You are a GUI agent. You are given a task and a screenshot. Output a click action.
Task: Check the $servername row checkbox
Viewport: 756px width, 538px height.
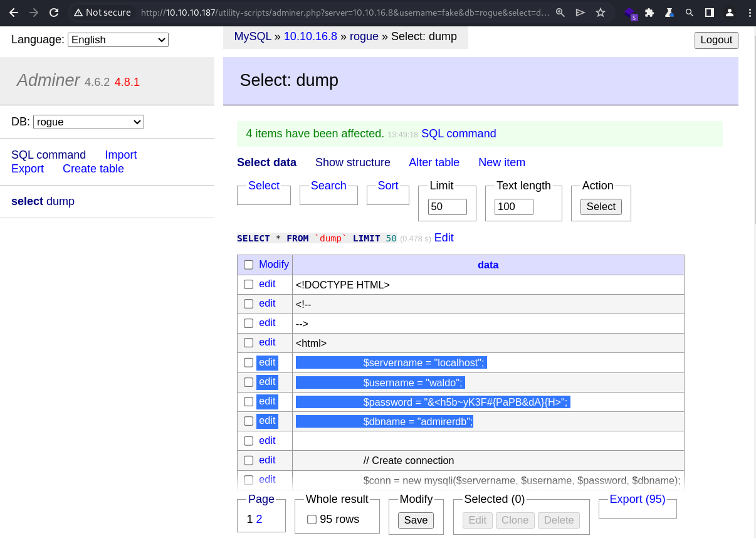click(249, 362)
